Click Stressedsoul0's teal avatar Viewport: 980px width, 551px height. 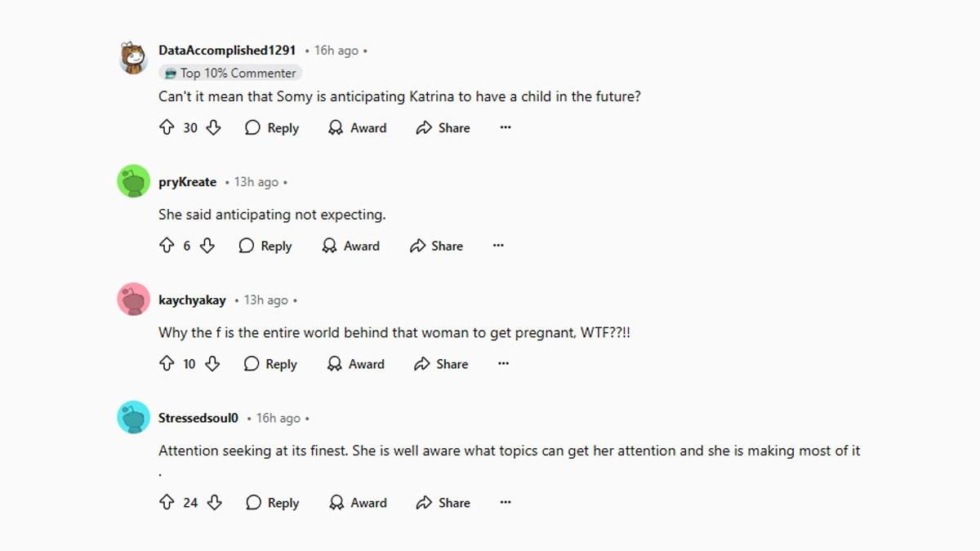point(133,417)
